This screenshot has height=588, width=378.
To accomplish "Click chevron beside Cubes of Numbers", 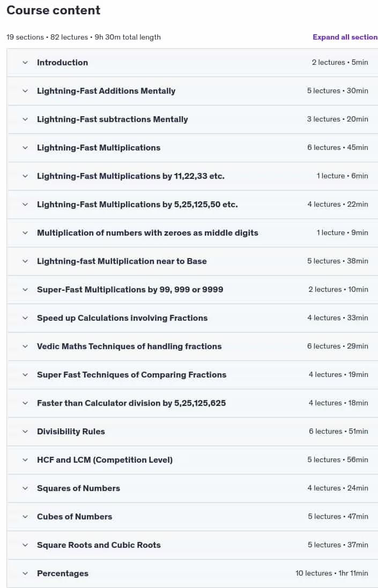I will point(25,517).
